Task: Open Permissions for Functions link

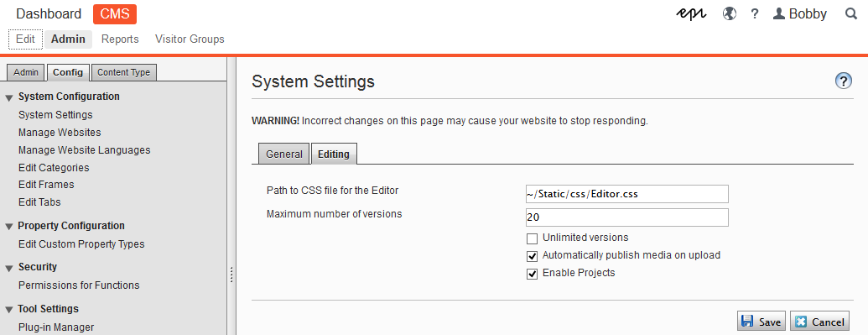Action: coord(79,285)
